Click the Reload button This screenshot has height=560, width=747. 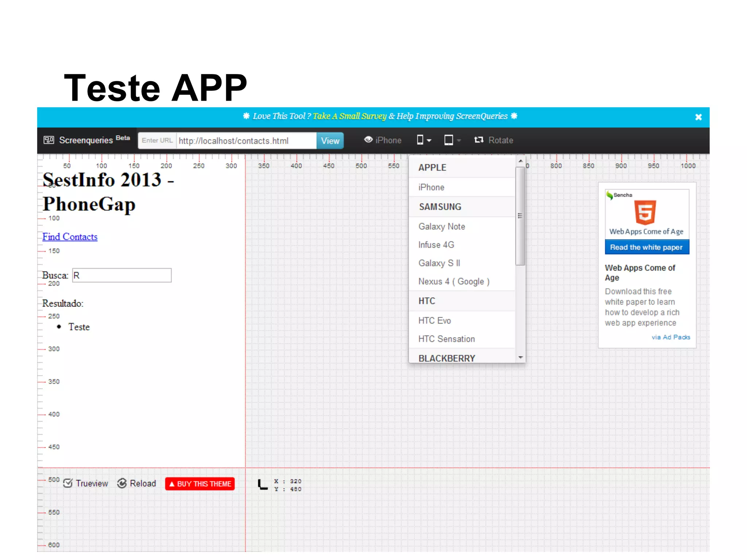coord(137,483)
